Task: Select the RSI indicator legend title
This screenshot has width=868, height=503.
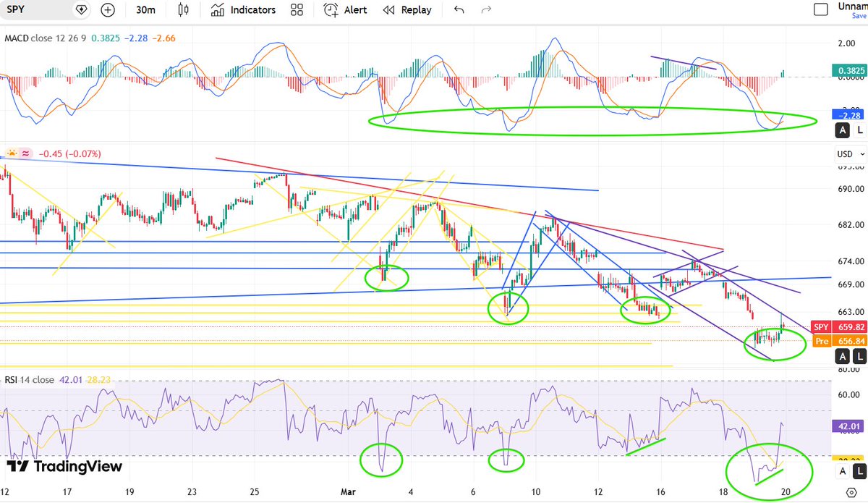Action: (x=12, y=380)
